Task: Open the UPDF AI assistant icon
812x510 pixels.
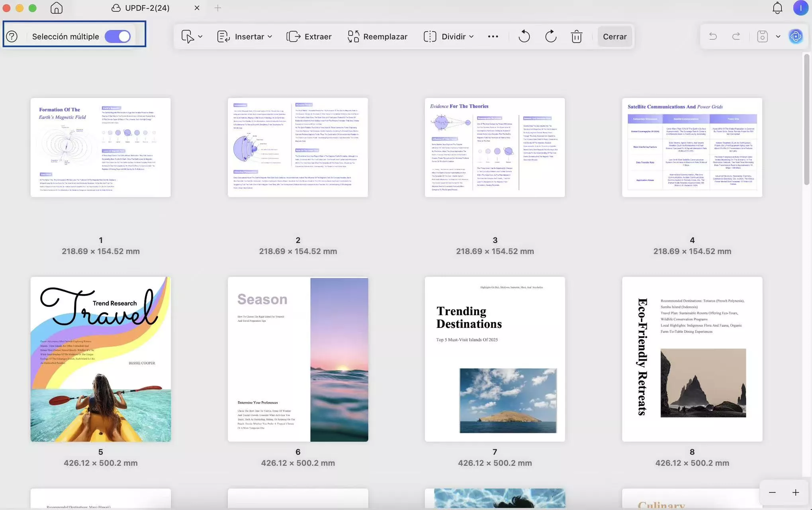Action: pyautogui.click(x=796, y=37)
